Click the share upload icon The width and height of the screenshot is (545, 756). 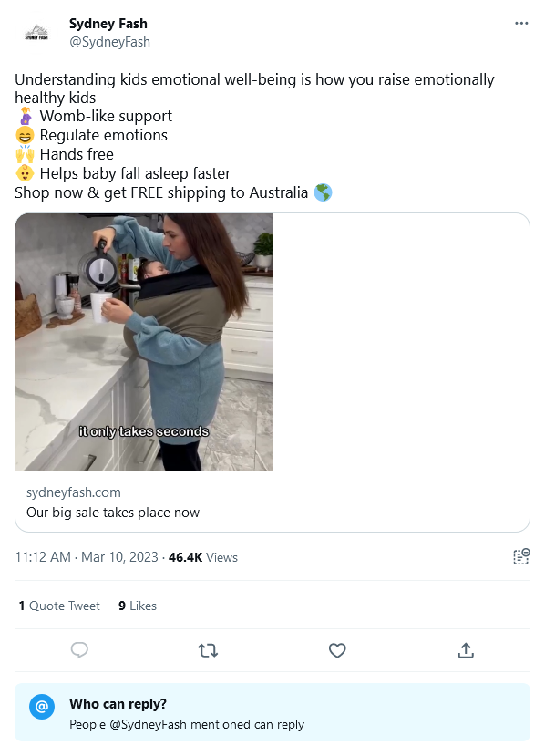pyautogui.click(x=466, y=650)
